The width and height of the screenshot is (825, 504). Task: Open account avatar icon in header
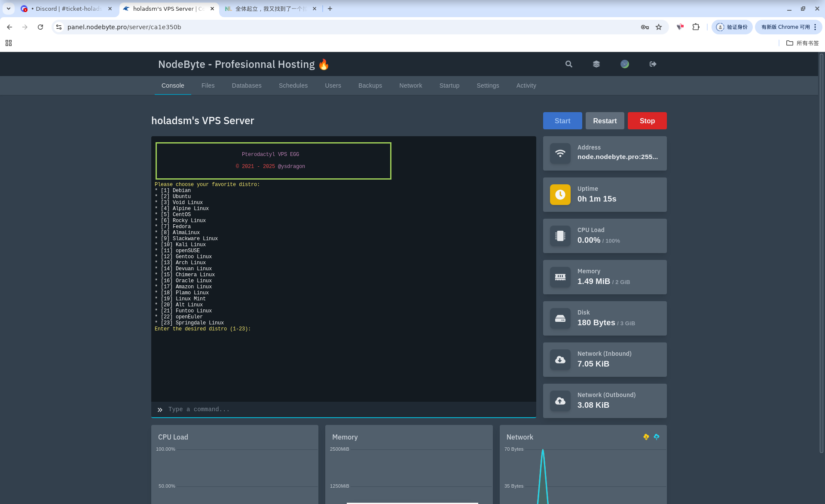click(x=625, y=64)
